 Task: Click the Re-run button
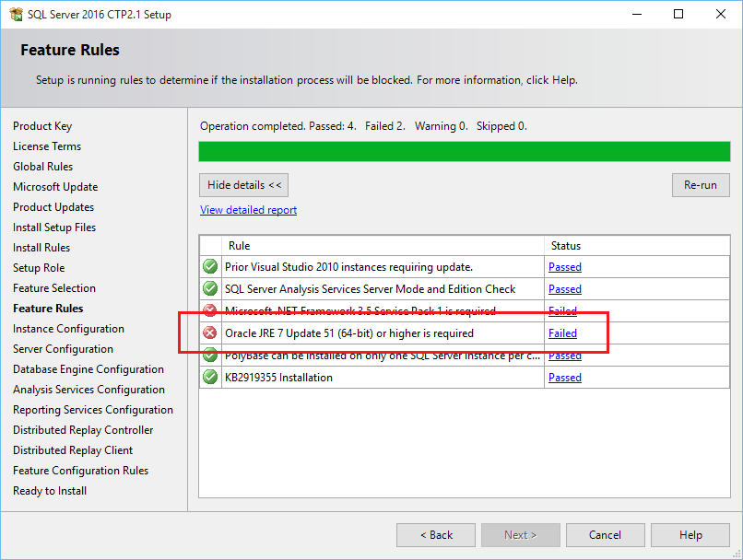[x=701, y=185]
